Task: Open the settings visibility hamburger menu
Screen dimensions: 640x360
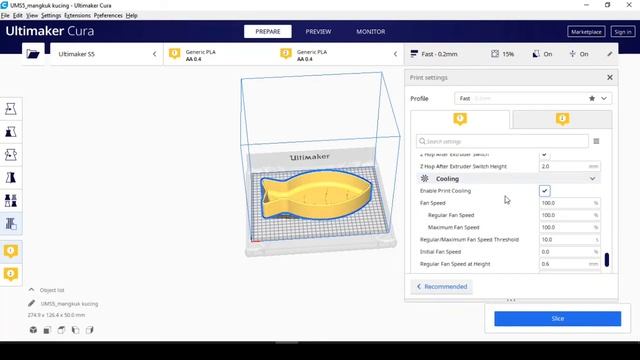Action: tap(596, 141)
